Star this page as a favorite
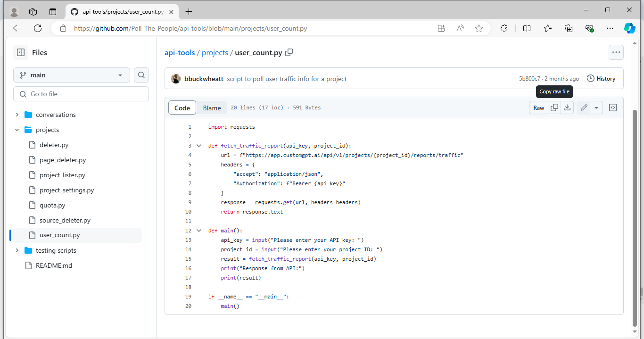This screenshot has height=339, width=644. [479, 28]
